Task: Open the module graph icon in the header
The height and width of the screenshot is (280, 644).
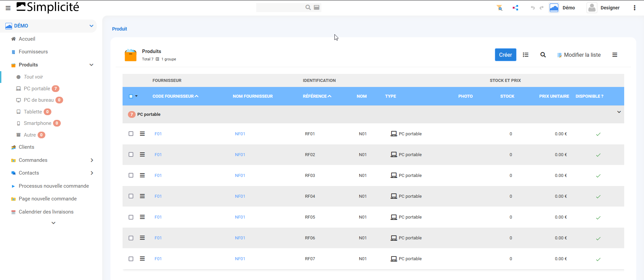Action: pyautogui.click(x=515, y=8)
